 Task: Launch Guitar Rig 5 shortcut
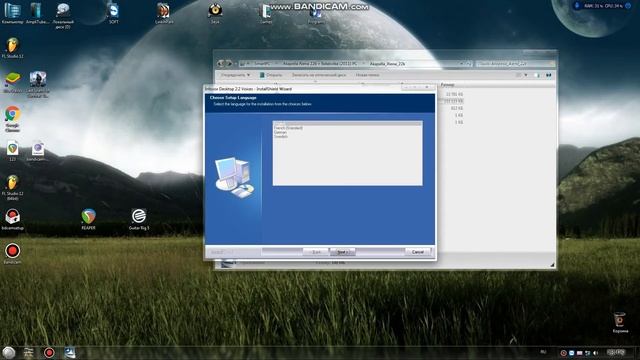(139, 219)
